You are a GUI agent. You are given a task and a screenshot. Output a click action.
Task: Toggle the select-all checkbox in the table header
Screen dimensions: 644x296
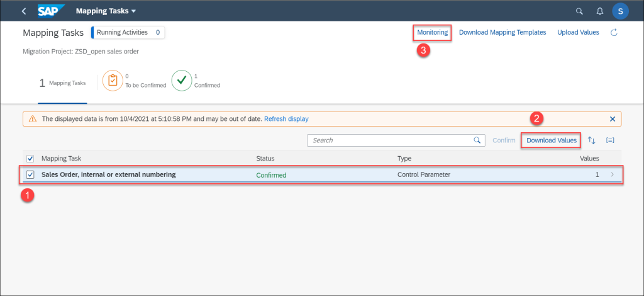tap(30, 159)
